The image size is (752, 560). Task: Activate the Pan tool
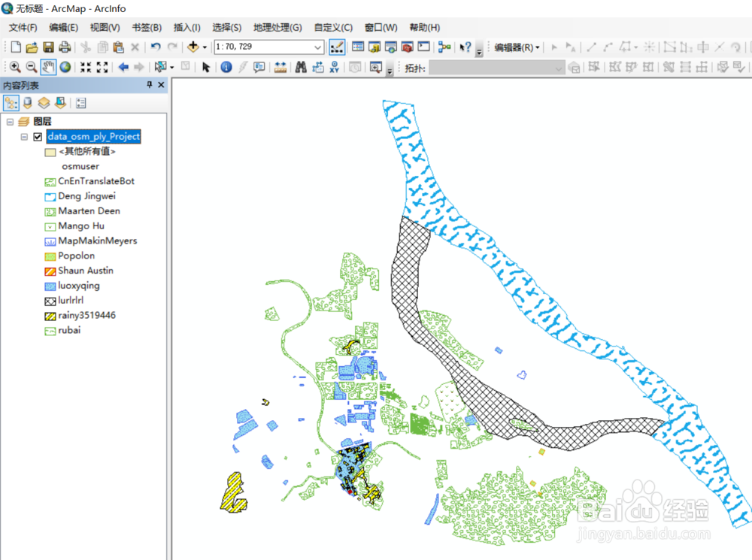(x=47, y=67)
